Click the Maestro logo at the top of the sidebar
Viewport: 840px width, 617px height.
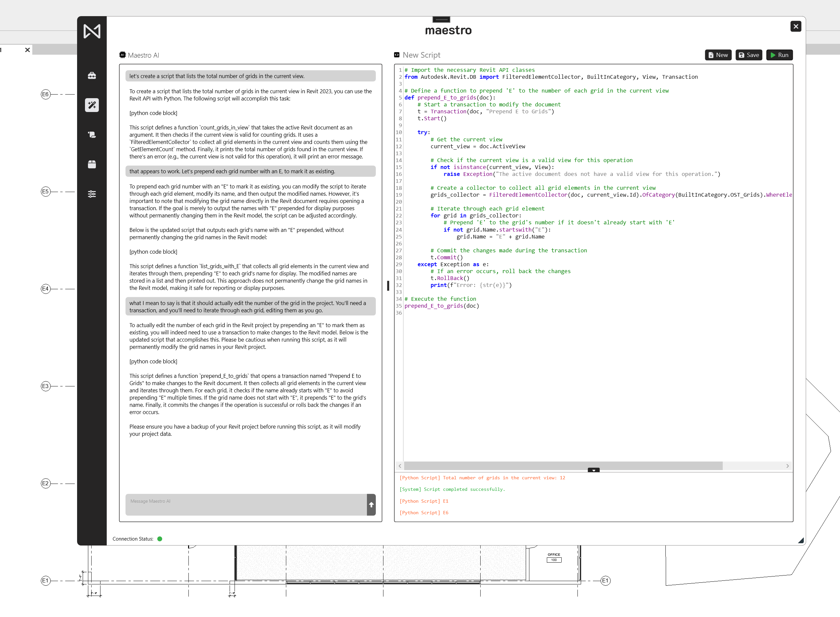point(92,31)
